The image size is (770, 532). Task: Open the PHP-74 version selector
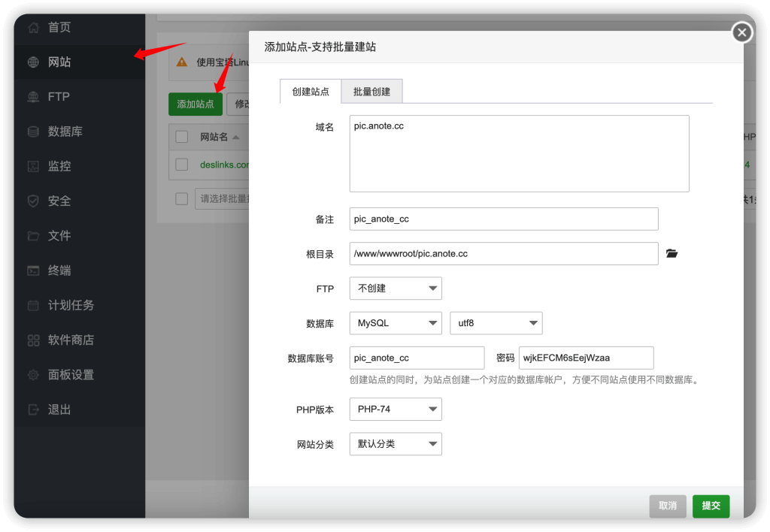coord(396,409)
